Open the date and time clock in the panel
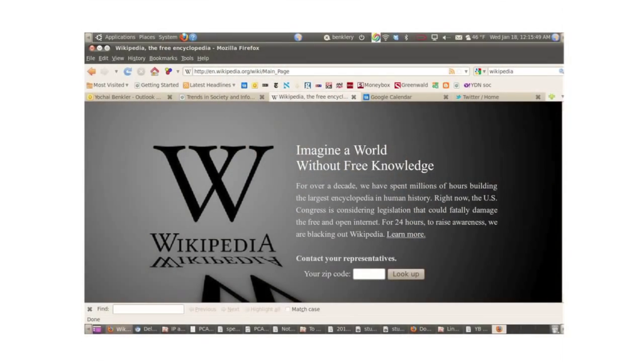The height and width of the screenshot is (362, 644). click(x=519, y=37)
